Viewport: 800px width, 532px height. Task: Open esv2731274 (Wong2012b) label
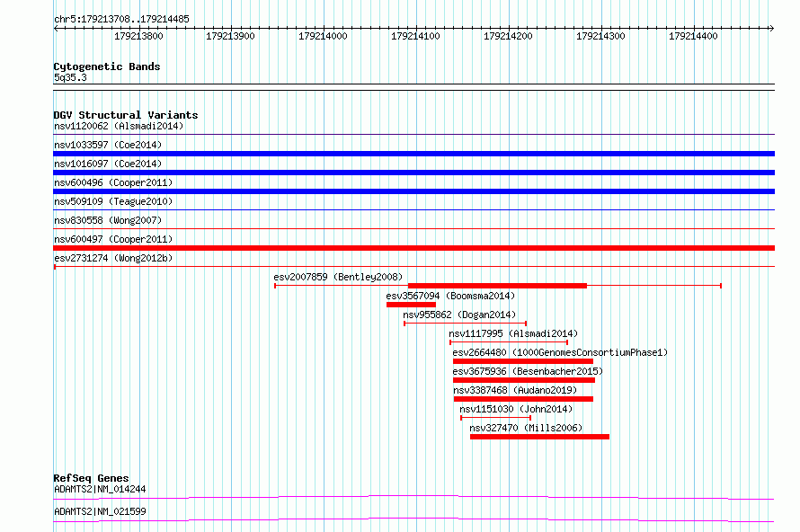click(113, 258)
